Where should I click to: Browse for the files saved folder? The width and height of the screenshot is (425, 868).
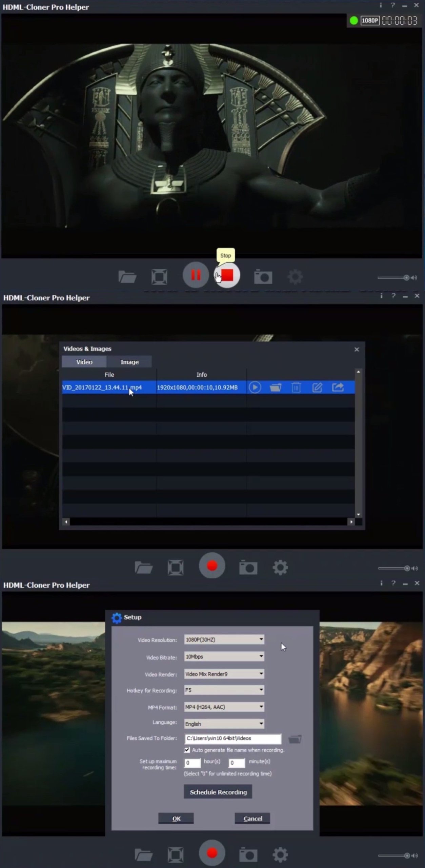[295, 739]
